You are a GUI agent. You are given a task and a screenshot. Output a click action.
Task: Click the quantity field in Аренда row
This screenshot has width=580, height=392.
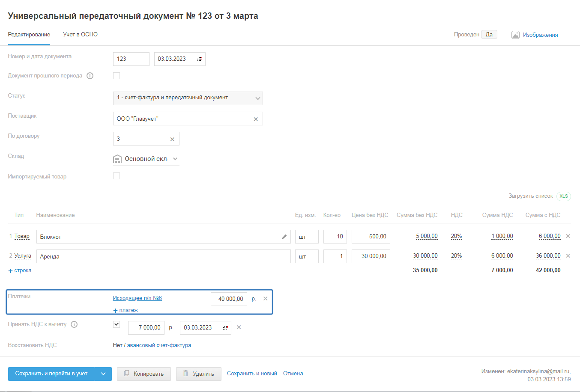click(335, 256)
